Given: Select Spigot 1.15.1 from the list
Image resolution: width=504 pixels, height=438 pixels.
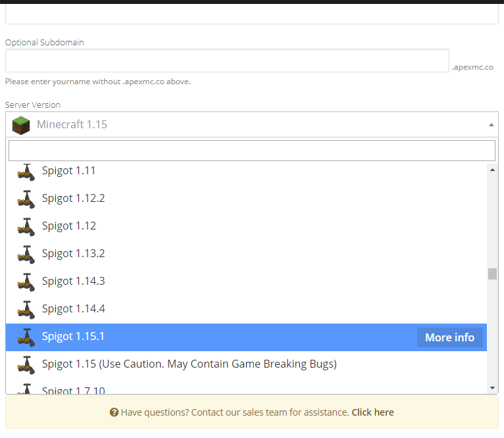Looking at the screenshot, I should click(x=73, y=337).
